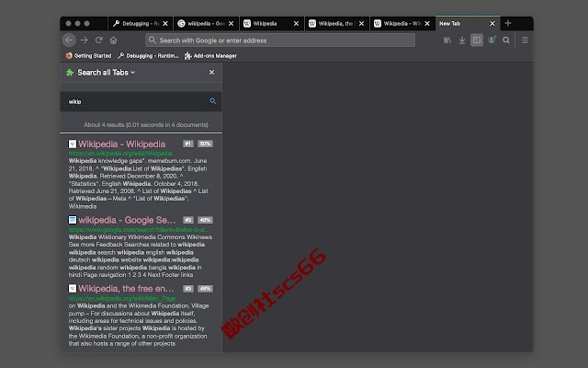Open the Library toolbar icon

447,40
